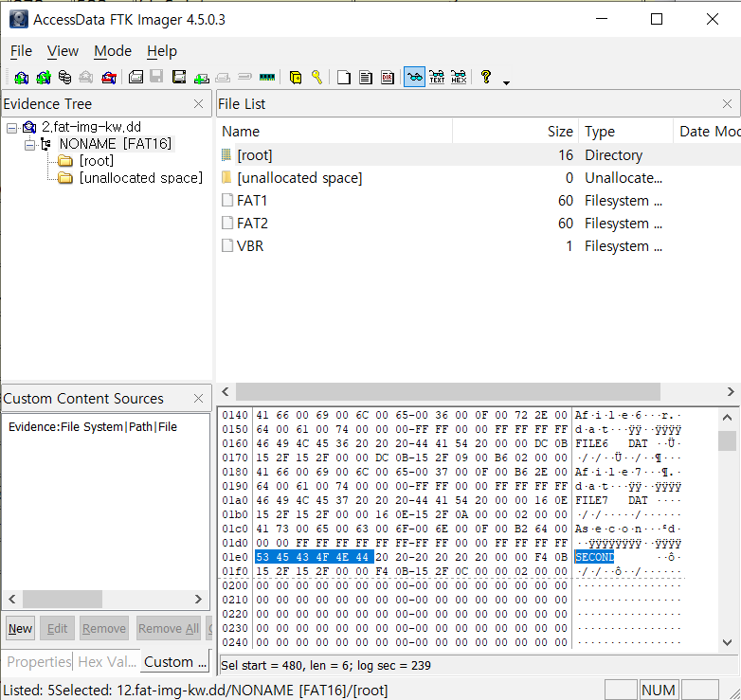Click Custom Content Sources scroll right arrow
Image resolution: width=741 pixels, height=700 pixels.
[x=198, y=599]
